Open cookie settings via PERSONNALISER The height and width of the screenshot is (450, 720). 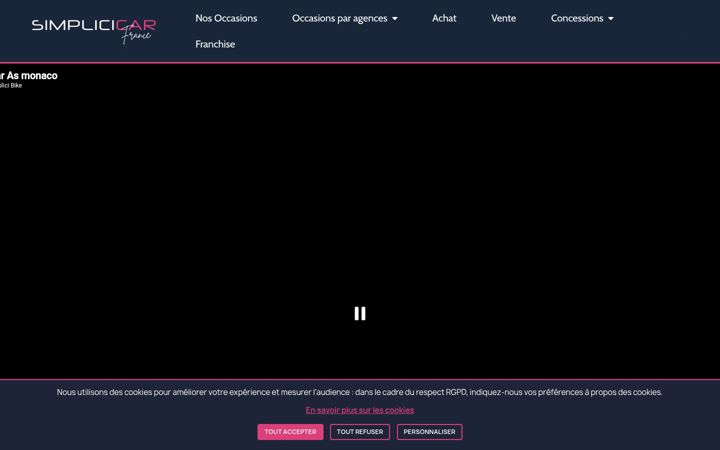click(x=429, y=432)
